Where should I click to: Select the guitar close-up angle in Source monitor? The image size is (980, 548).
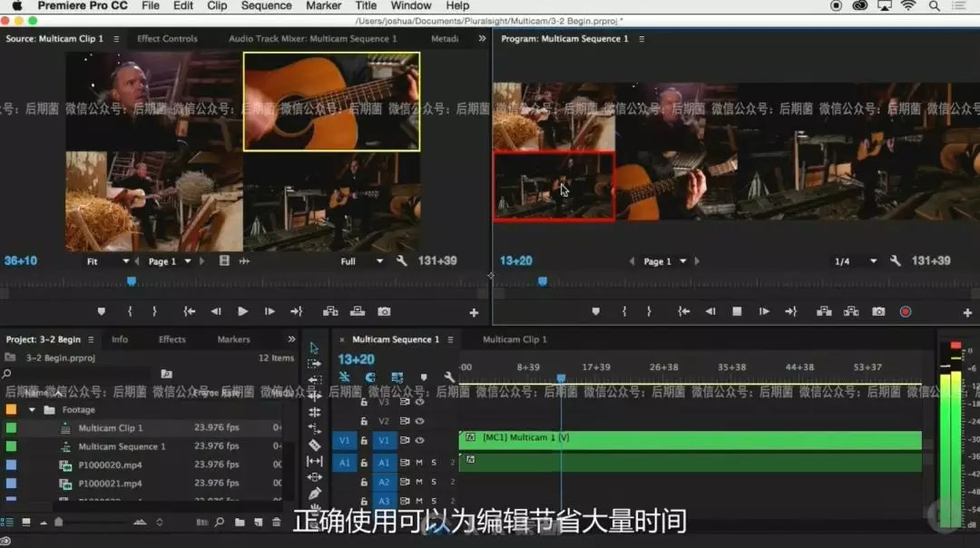pos(331,102)
